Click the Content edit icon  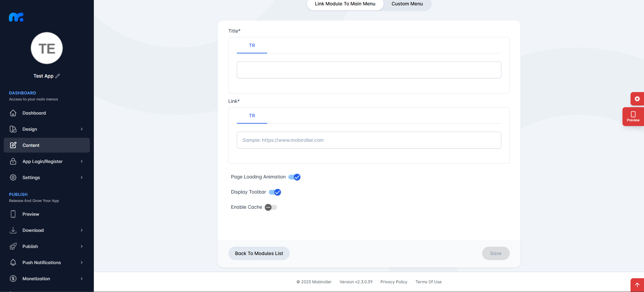coord(13,145)
